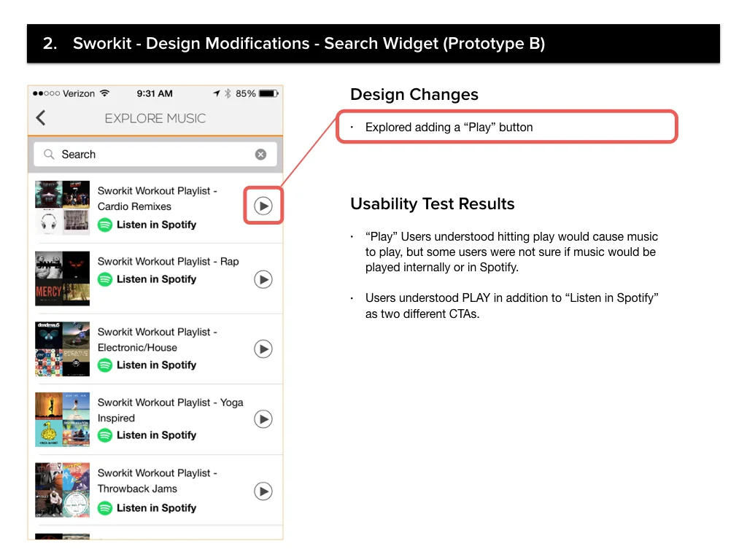
Task: Open the Rap playlist album art thumbnail
Action: coord(63,278)
